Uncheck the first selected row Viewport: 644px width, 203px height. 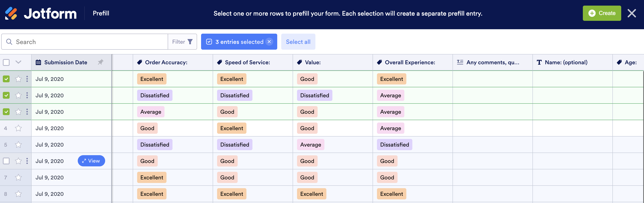[6, 79]
